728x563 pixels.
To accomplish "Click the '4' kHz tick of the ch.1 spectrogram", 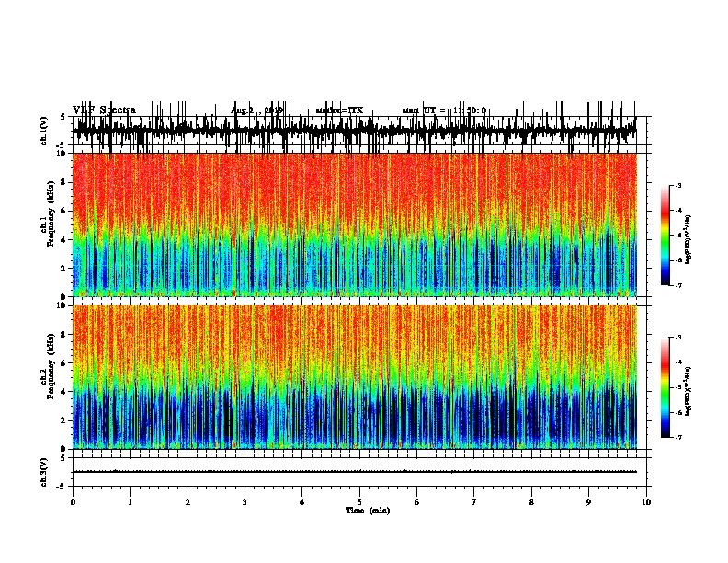I will tap(64, 240).
